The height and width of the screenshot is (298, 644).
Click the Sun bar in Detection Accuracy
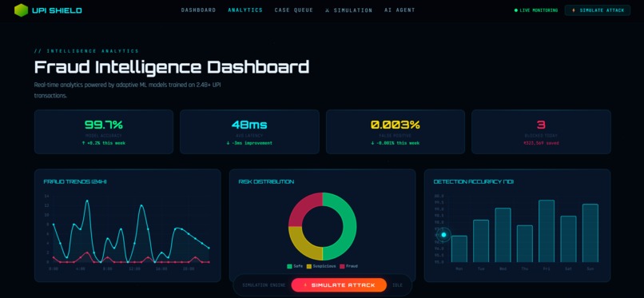coord(590,233)
